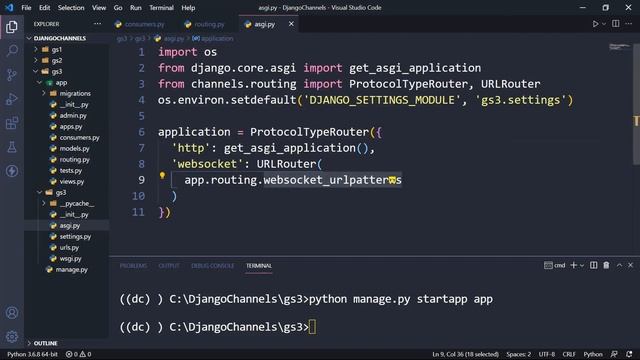Close the asgi.py editor tab
640x360 pixels.
(291, 24)
